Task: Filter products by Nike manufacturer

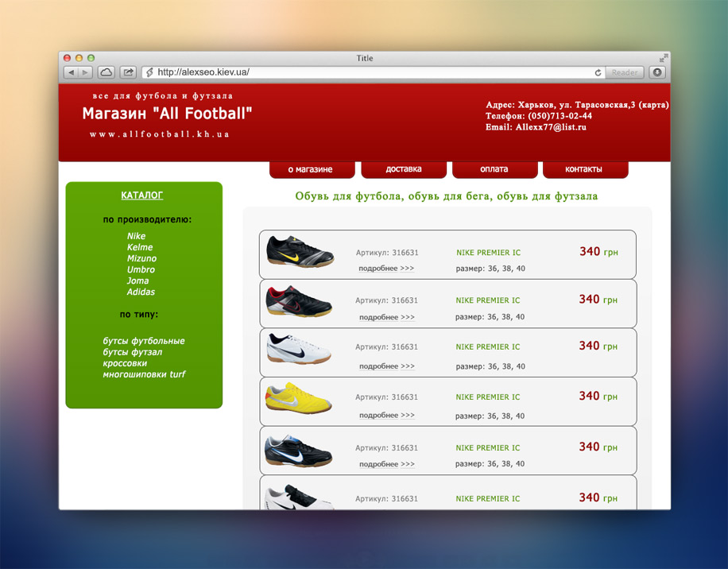Action: 137,236
